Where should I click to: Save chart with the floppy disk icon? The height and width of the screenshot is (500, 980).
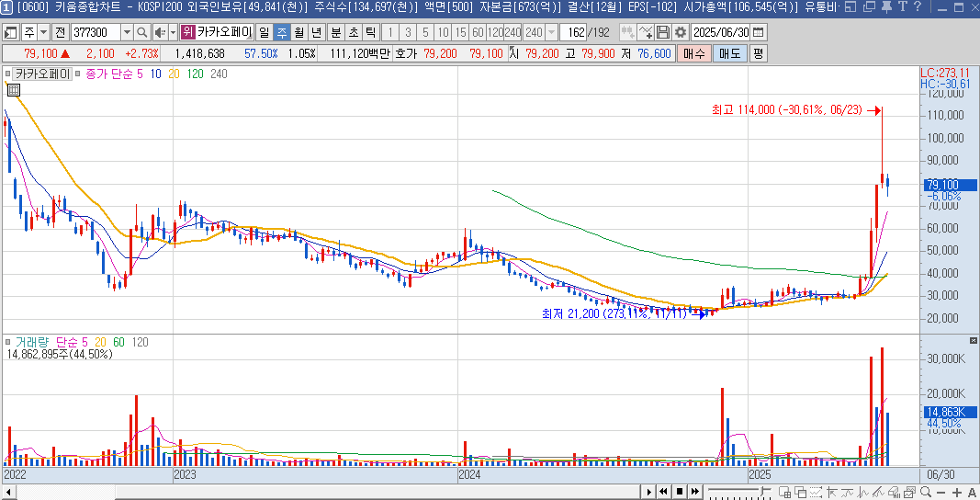click(x=663, y=32)
